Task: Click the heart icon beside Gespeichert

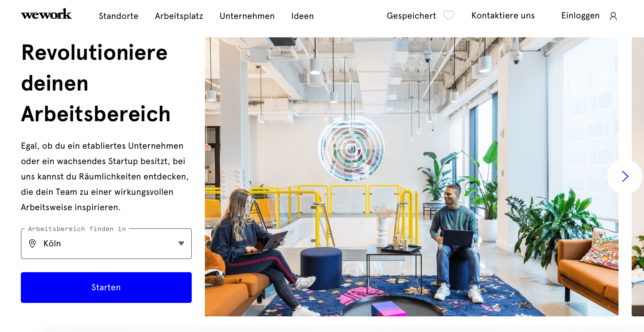Action: click(x=449, y=15)
